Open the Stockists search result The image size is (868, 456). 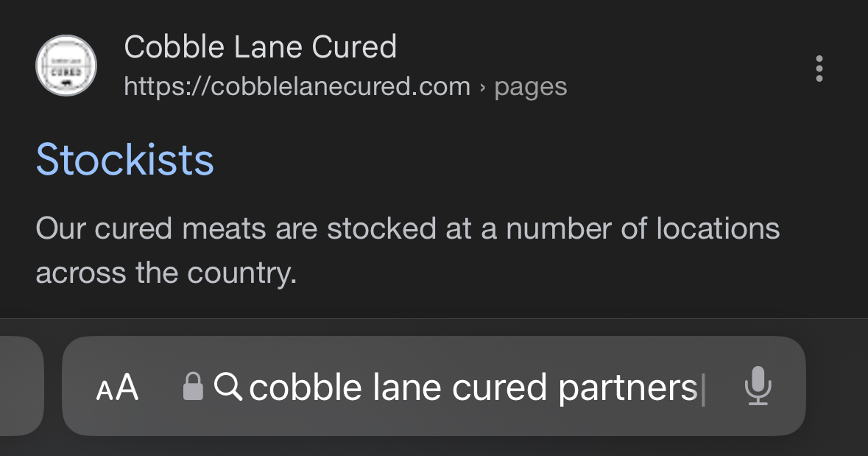[125, 159]
